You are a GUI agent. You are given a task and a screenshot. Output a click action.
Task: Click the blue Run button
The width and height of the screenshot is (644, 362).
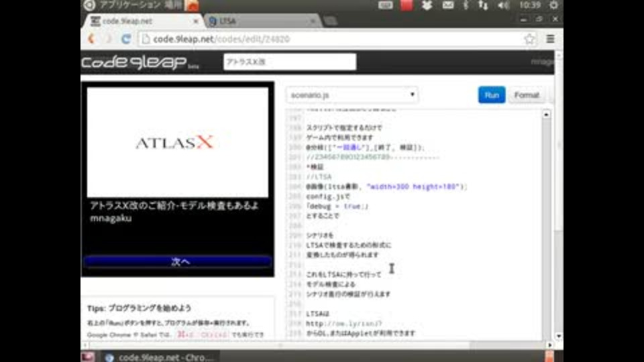pos(492,95)
